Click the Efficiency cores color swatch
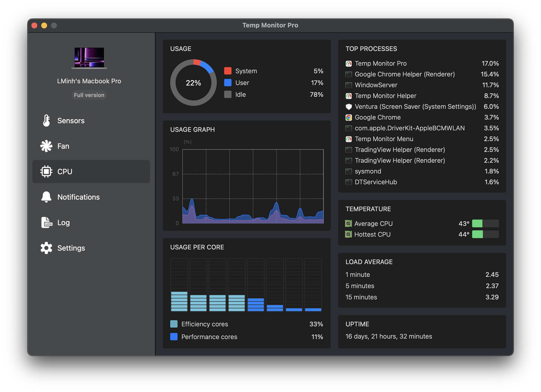This screenshot has width=541, height=392. [174, 324]
